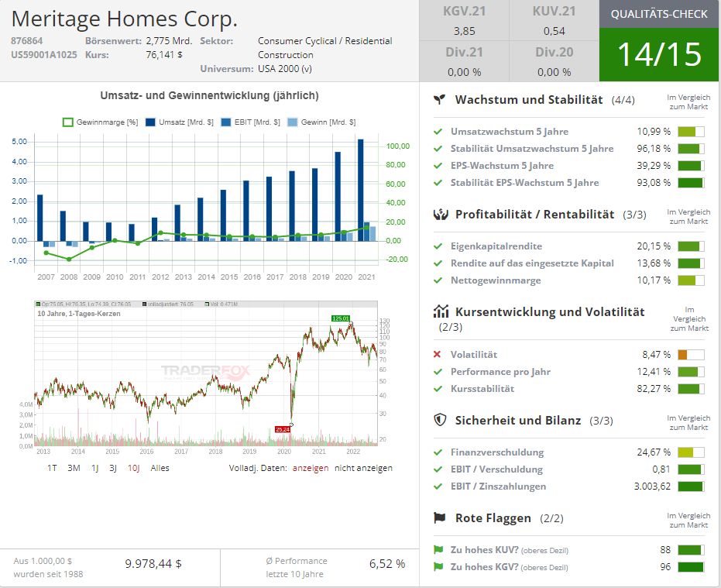Click the green checkmark next to Eigenkapitalrendite
The width and height of the screenshot is (721, 588).
(438, 246)
